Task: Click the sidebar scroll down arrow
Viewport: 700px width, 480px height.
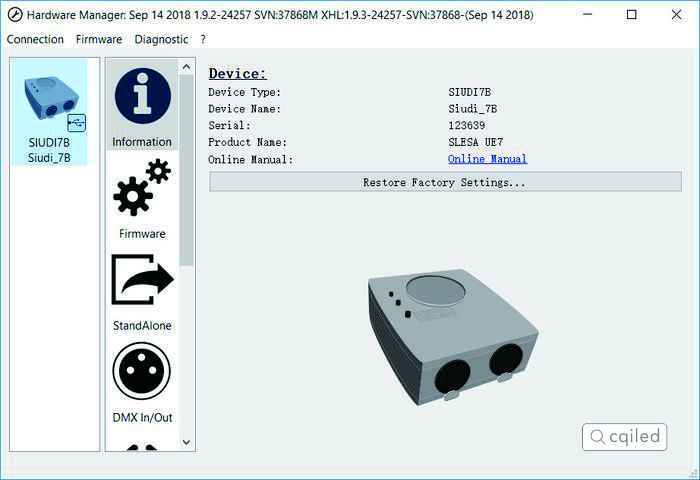Action: [x=187, y=442]
